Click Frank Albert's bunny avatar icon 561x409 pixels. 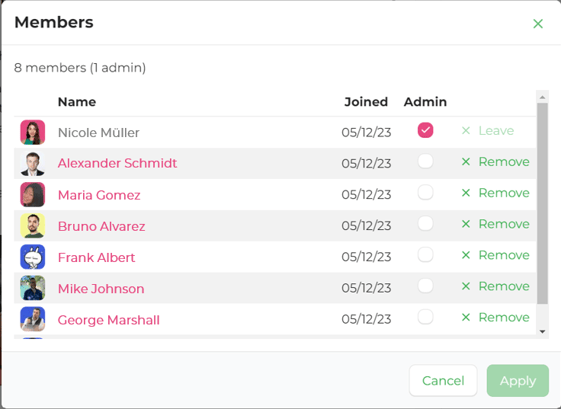tap(33, 257)
